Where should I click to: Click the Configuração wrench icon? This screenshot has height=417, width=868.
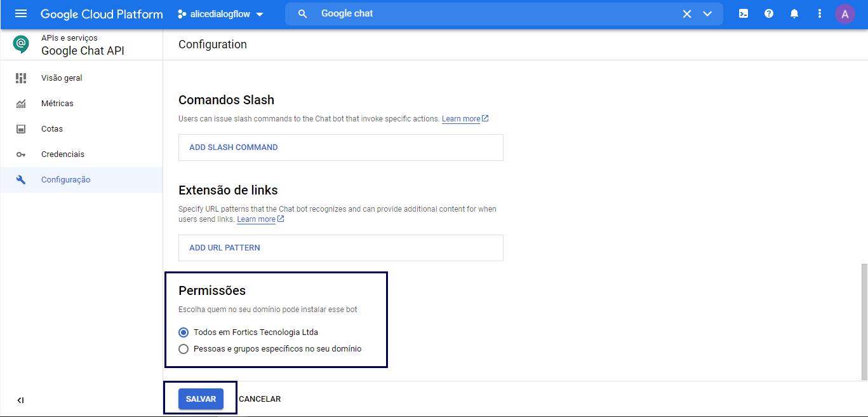pos(21,180)
